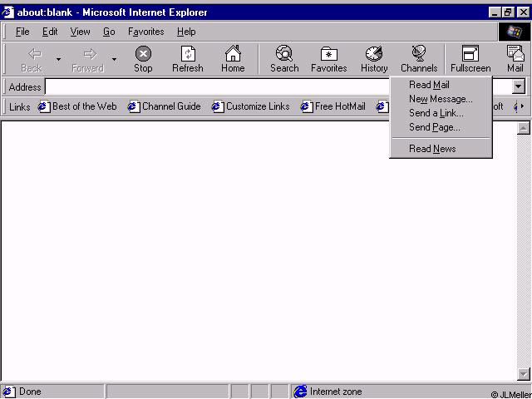Expand the Back history dropdown arrow
The image size is (532, 399).
click(x=59, y=60)
